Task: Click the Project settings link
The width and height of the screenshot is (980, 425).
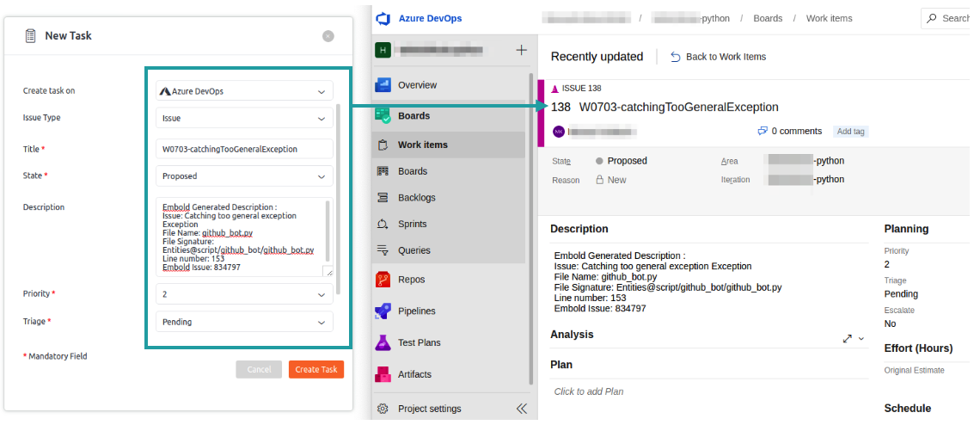Action: tap(429, 409)
